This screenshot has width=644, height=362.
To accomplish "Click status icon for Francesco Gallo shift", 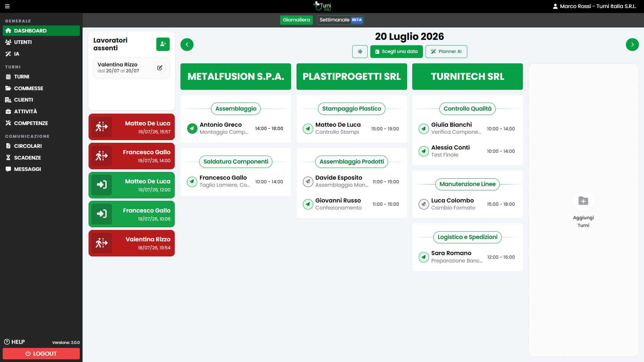I will click(192, 182).
